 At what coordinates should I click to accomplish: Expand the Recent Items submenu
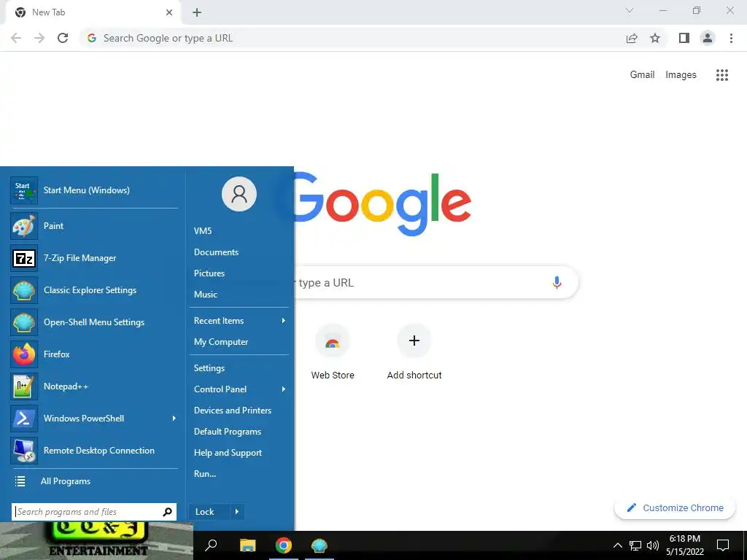(284, 321)
